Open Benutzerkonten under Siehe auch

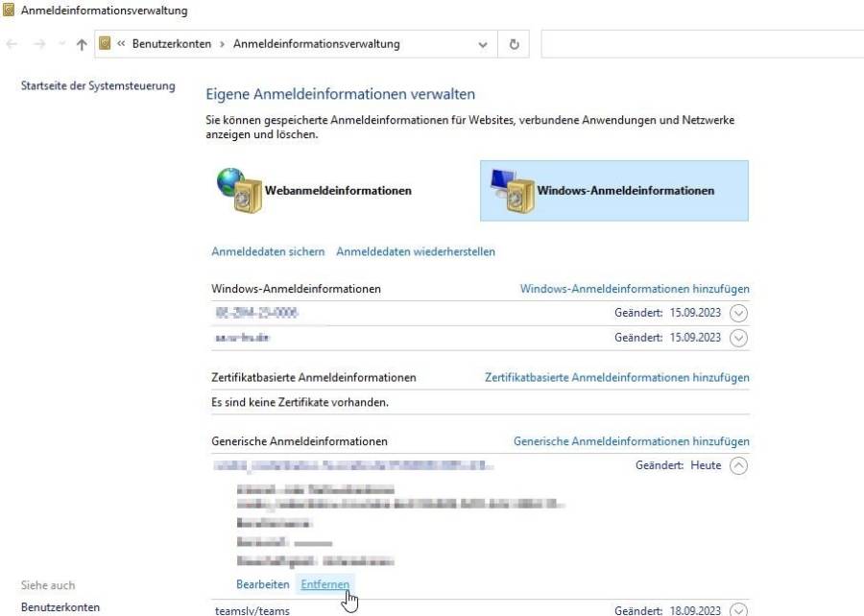pyautogui.click(x=60, y=607)
